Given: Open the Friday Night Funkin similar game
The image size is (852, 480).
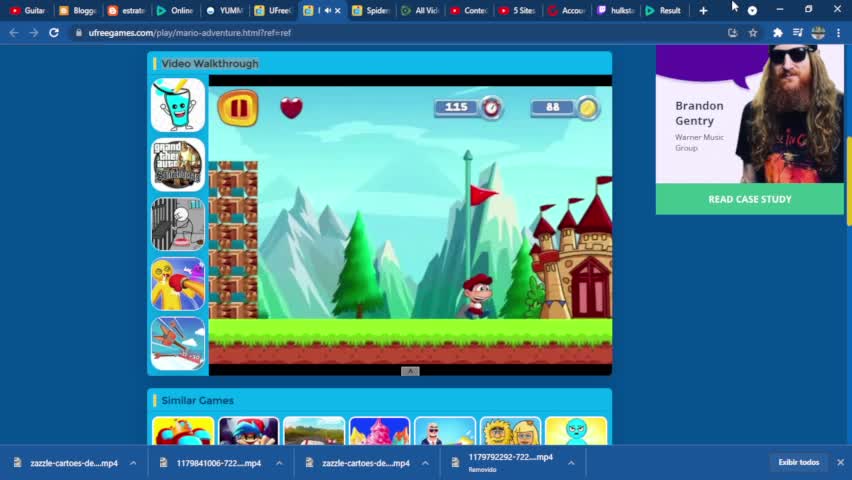Looking at the screenshot, I should click(x=248, y=432).
